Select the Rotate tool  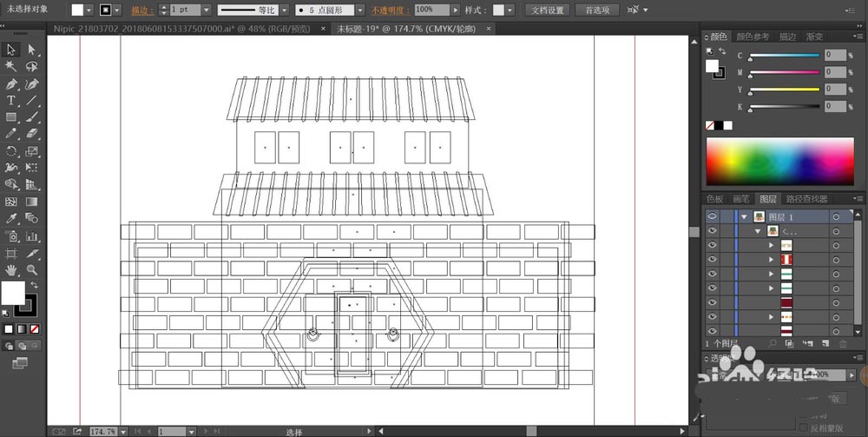[11, 151]
